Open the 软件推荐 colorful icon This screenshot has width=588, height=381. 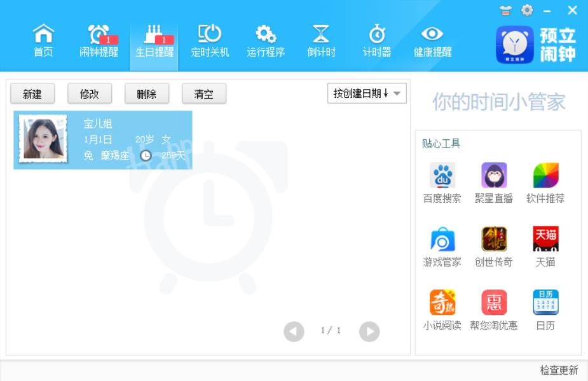click(545, 176)
